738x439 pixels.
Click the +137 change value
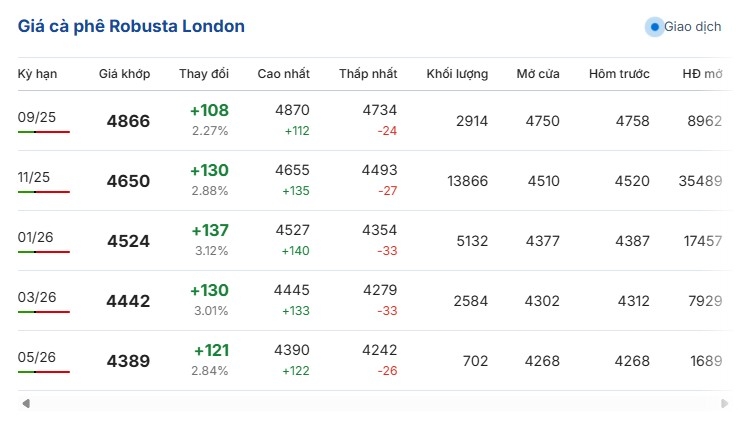click(210, 230)
